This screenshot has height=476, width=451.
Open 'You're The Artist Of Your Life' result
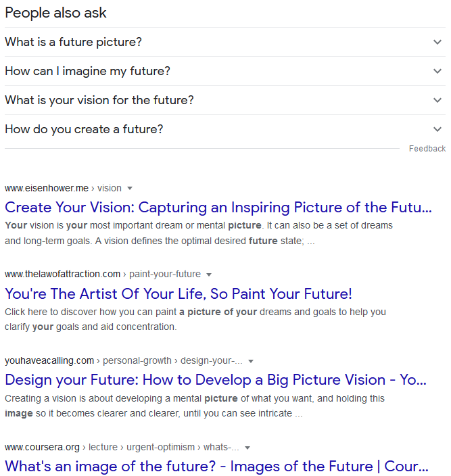[179, 293]
